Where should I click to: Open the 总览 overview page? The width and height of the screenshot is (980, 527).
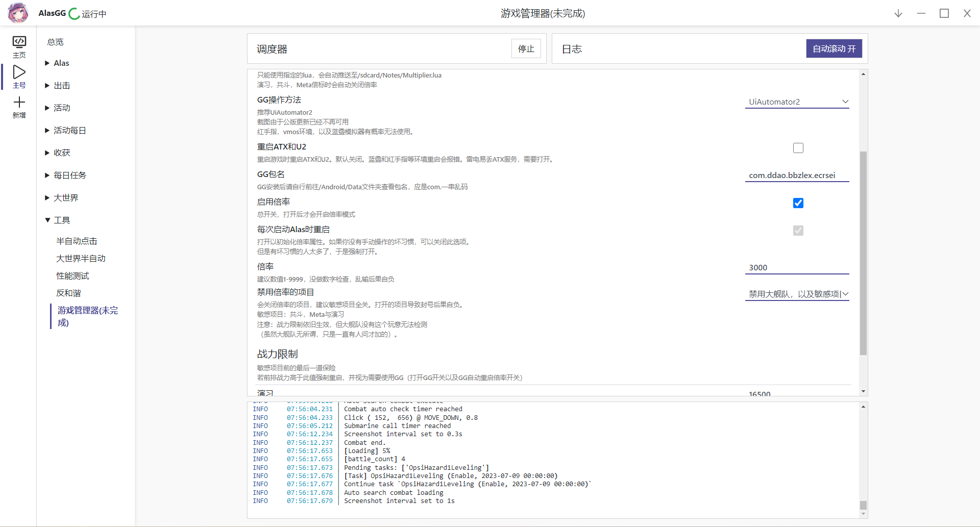(55, 42)
